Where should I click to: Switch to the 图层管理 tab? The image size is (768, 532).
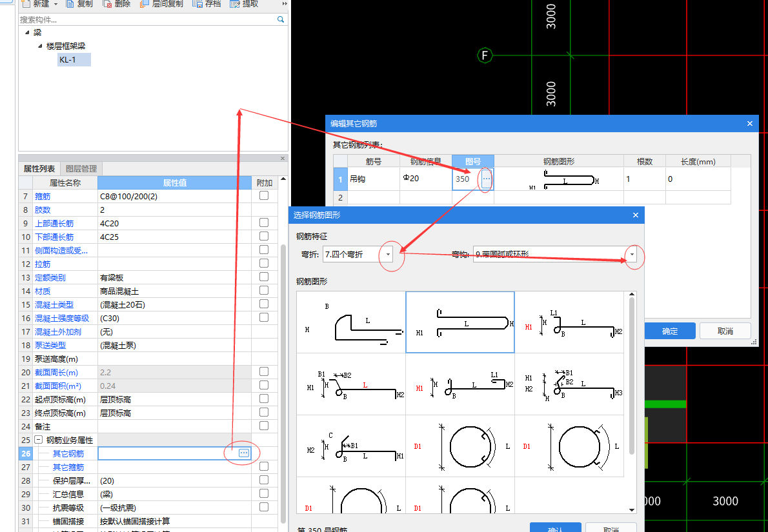81,168
